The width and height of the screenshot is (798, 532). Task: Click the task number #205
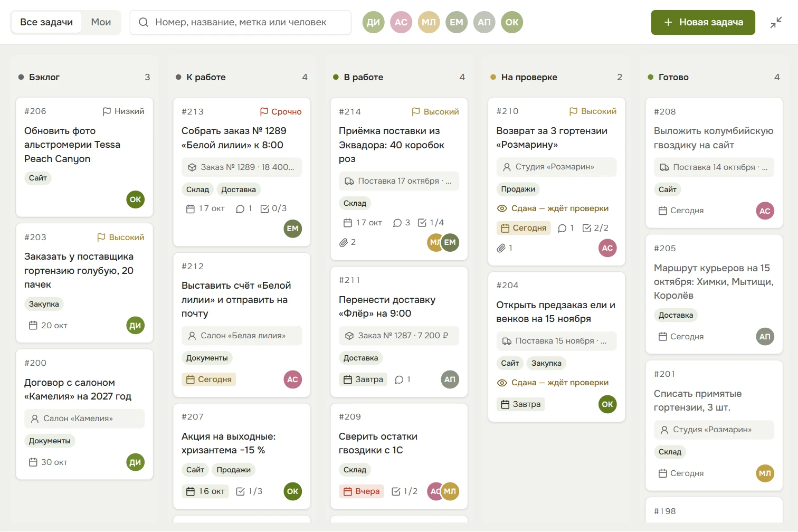point(665,249)
